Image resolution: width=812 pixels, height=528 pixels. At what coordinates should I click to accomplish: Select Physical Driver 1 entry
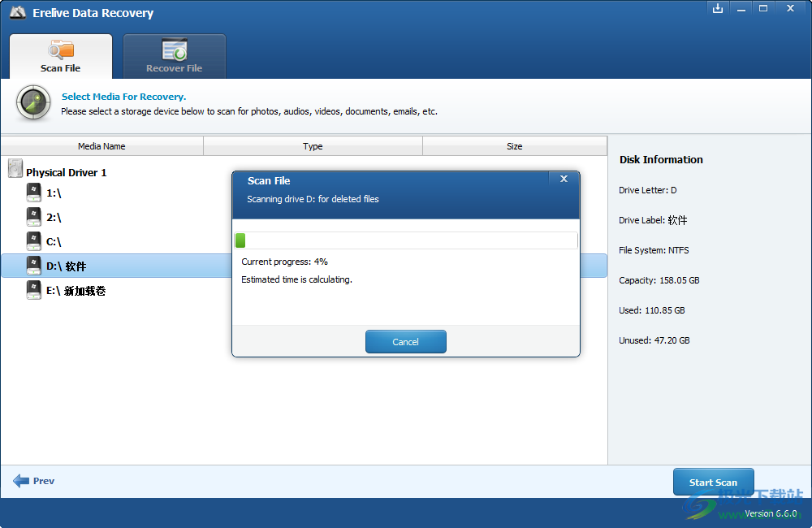tap(67, 172)
